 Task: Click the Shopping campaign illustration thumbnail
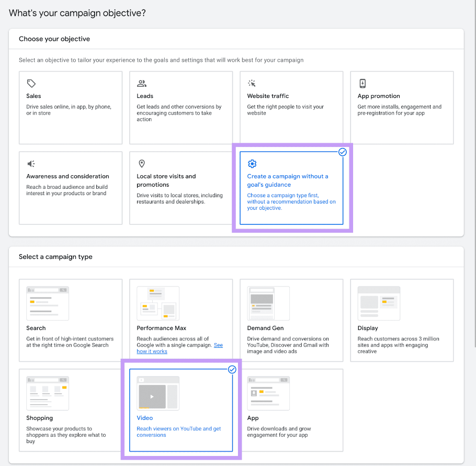pyautogui.click(x=48, y=393)
